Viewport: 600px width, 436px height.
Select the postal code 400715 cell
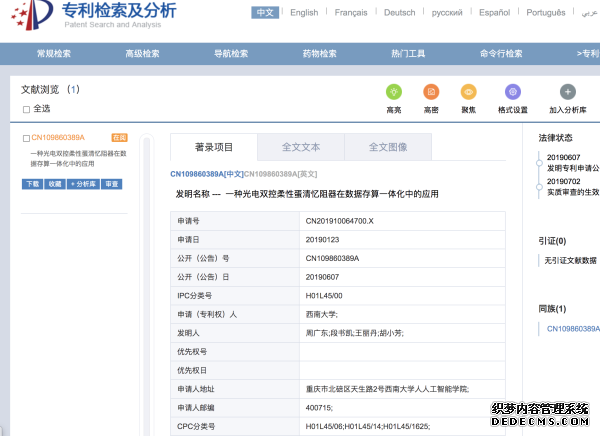(402, 408)
